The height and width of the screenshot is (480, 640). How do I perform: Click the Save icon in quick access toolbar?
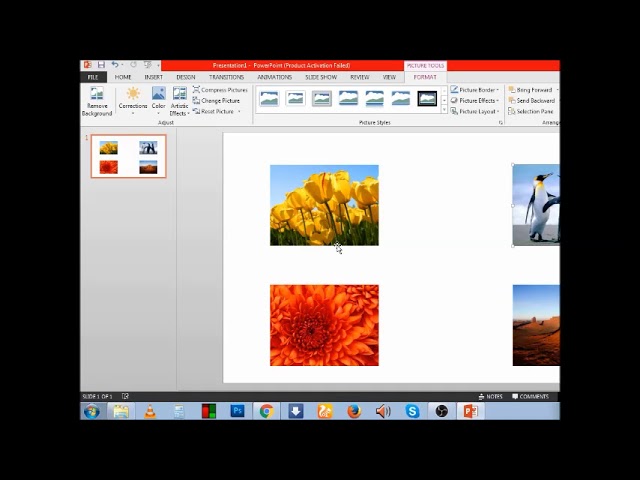101,65
